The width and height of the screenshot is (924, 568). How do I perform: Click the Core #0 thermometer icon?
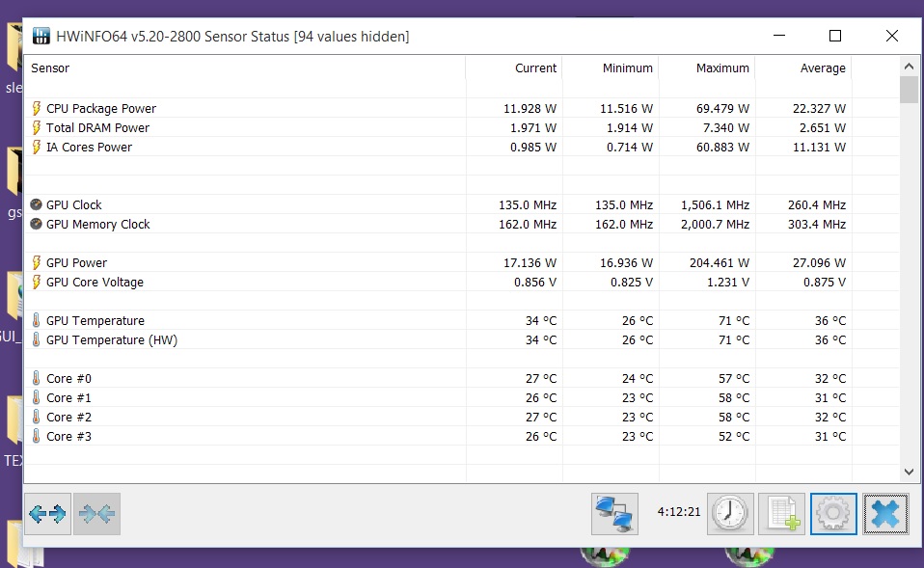[36, 378]
